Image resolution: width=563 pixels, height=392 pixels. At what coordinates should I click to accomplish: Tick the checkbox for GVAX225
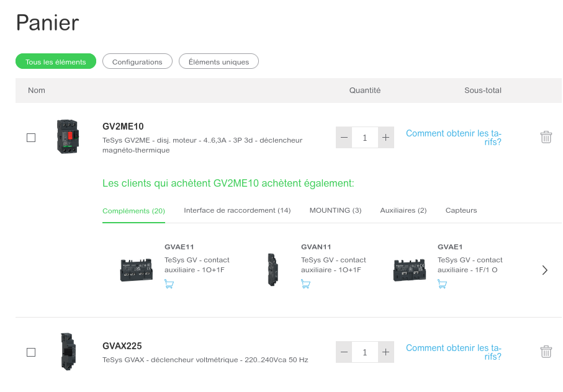point(31,352)
